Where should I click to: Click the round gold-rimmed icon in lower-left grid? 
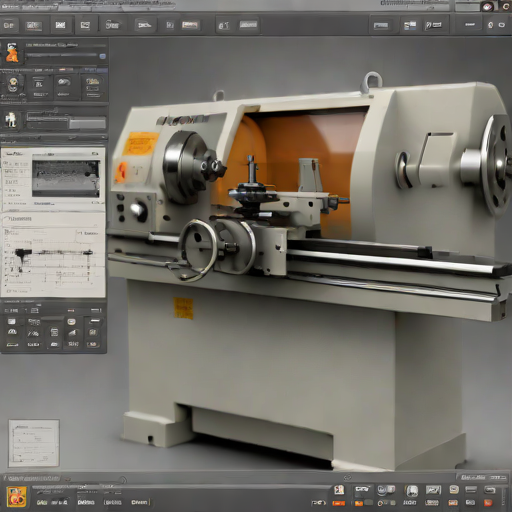[71, 322]
